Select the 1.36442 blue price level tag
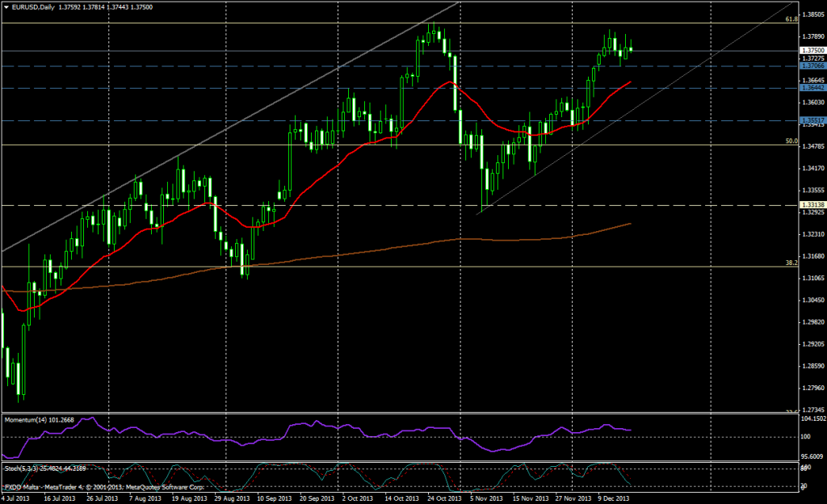Viewport: 827px width, 504px height. point(811,88)
